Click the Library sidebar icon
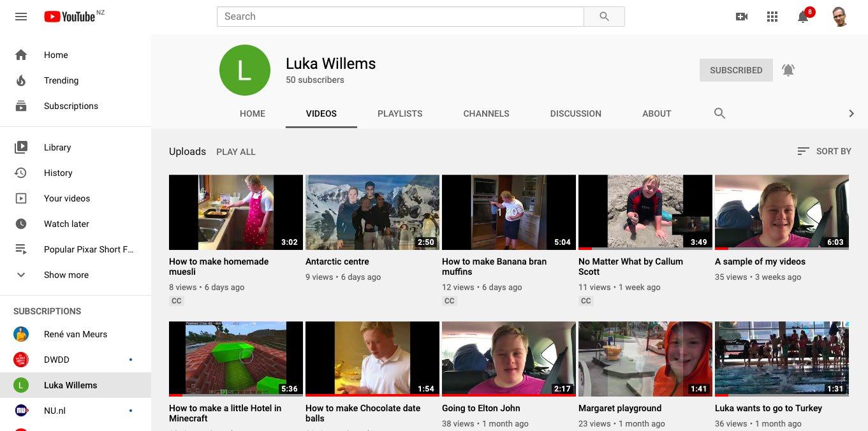This screenshot has height=431, width=868. 21,147
